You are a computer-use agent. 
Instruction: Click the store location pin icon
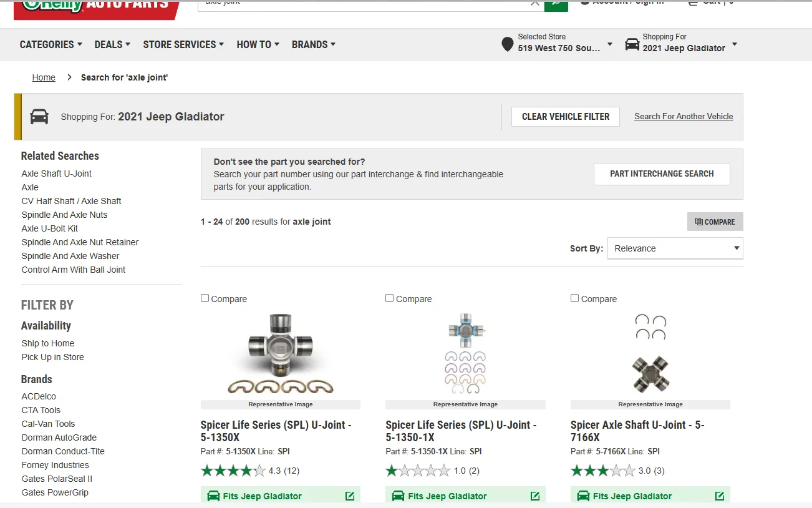[508, 44]
